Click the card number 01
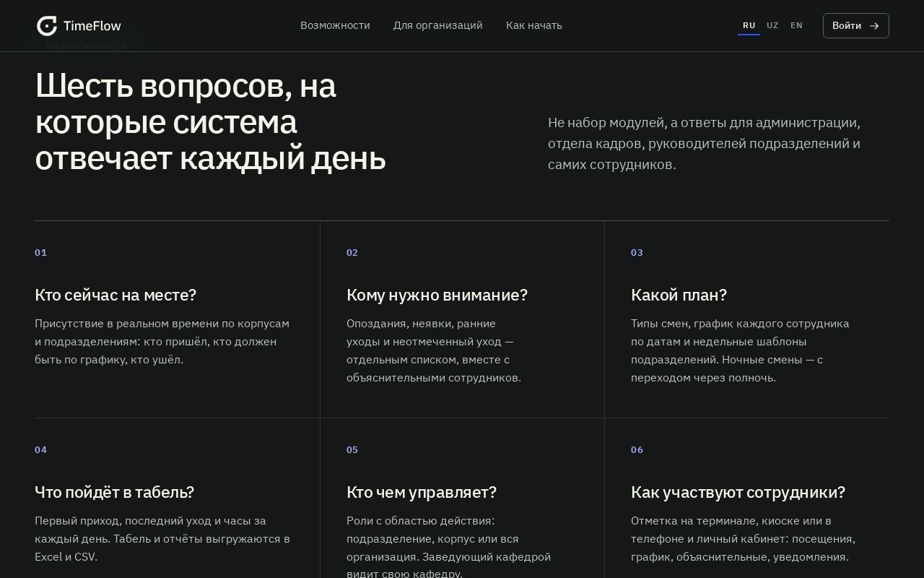Viewport: 924px width, 578px height. (41, 252)
